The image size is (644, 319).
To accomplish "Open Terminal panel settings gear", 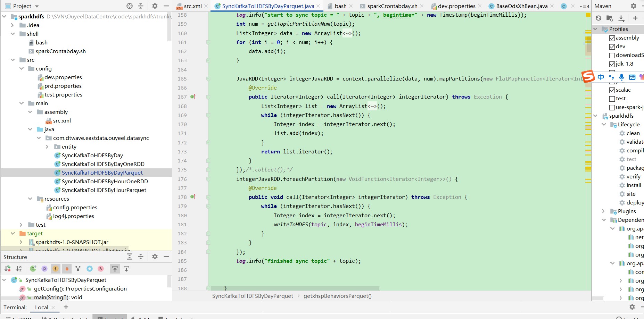I will 632,307.
